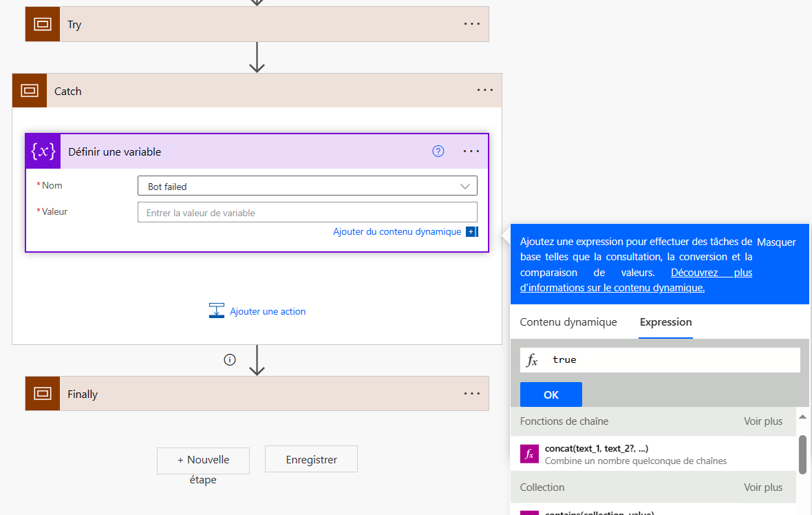
Task: Click the function list scrollbar thumb
Action: click(x=802, y=454)
